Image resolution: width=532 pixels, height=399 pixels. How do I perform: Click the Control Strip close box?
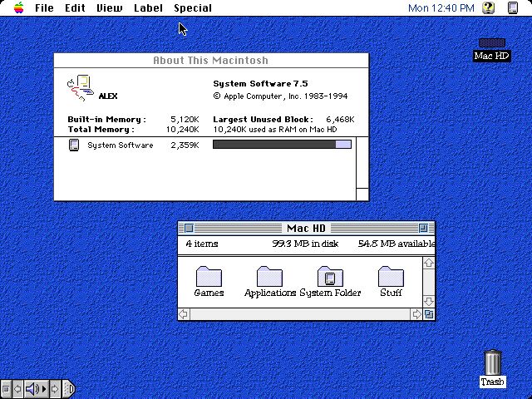6,389
